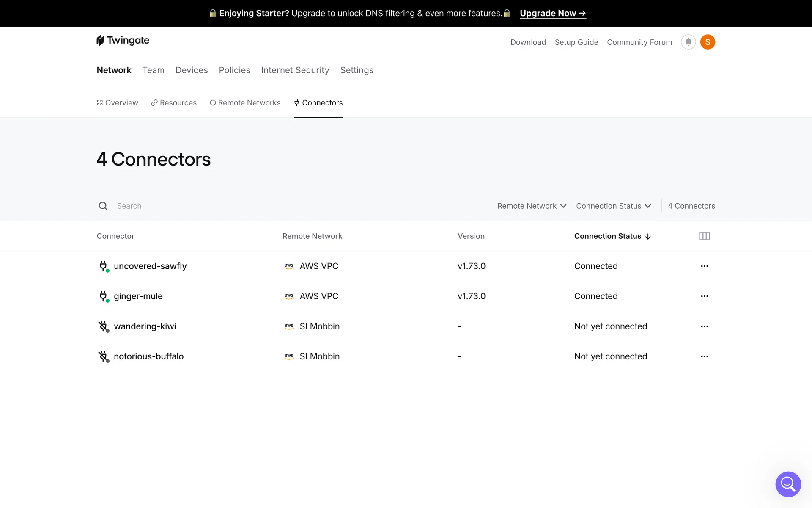Open three-dot menu for wandering-kiwi
Viewport: 812px width, 508px height.
coord(704,326)
